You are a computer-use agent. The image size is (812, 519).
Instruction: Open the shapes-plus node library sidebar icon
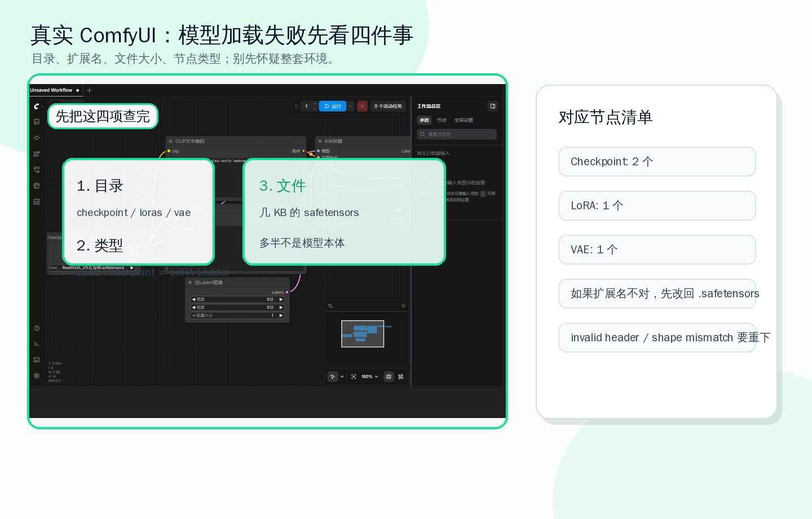click(37, 154)
